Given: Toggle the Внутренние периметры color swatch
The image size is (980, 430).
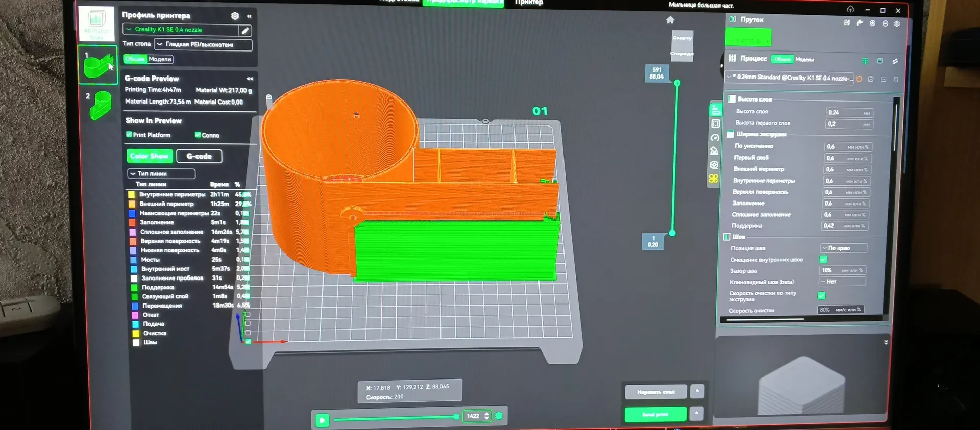Looking at the screenshot, I should [x=131, y=194].
